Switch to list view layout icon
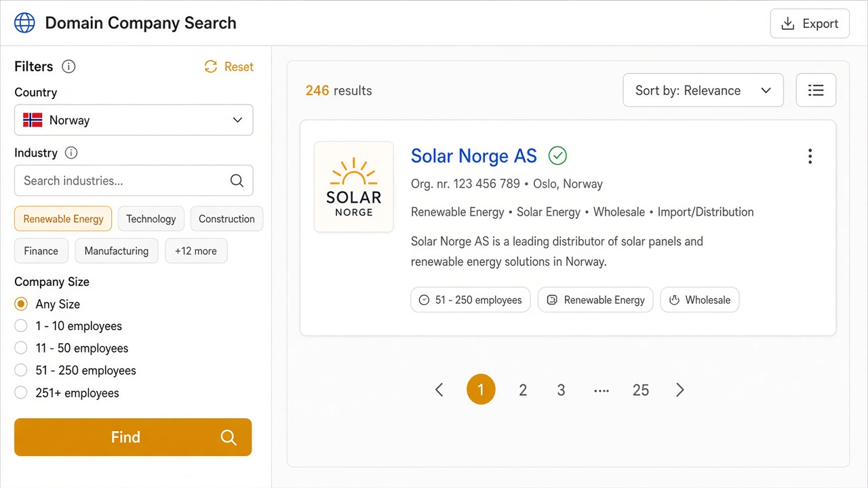The height and width of the screenshot is (488, 868). (x=816, y=90)
